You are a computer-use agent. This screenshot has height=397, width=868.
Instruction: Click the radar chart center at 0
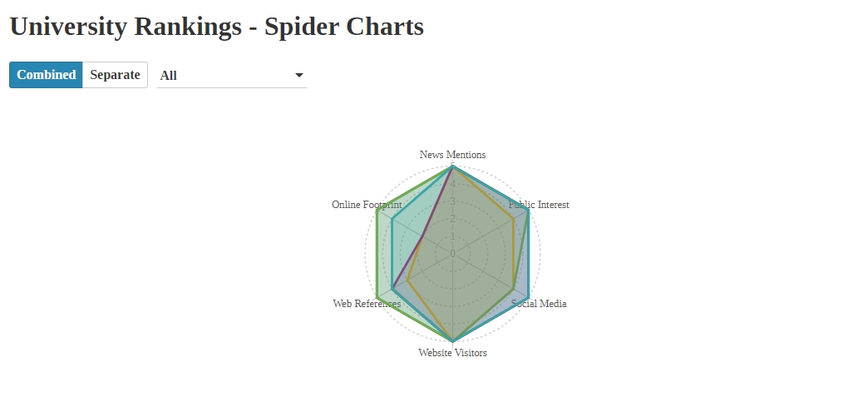point(453,254)
